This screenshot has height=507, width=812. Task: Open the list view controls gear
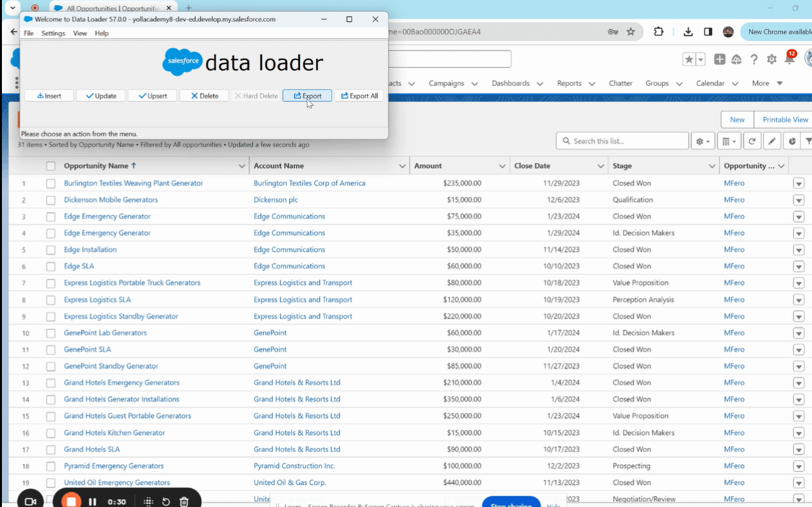(703, 141)
